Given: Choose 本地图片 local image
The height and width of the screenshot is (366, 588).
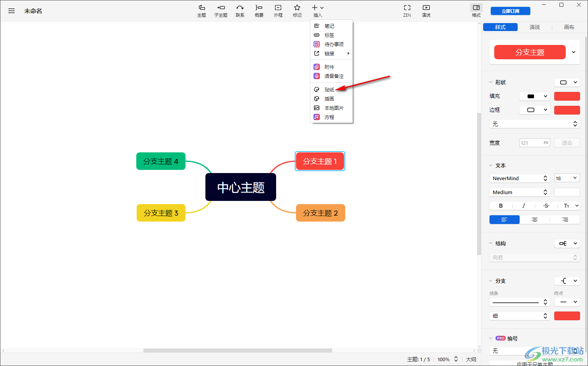Looking at the screenshot, I should (331, 108).
